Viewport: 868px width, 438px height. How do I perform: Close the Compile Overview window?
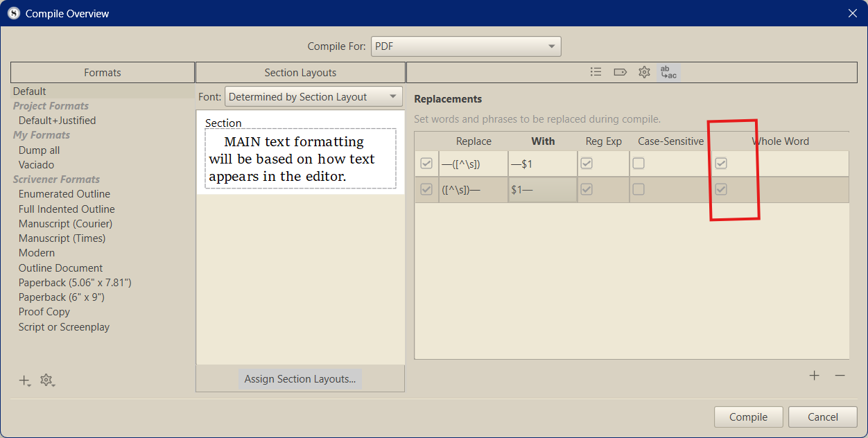point(853,13)
